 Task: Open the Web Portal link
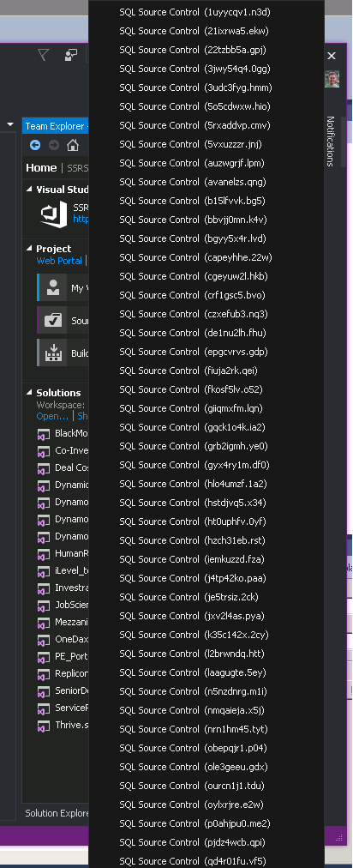pos(58,261)
